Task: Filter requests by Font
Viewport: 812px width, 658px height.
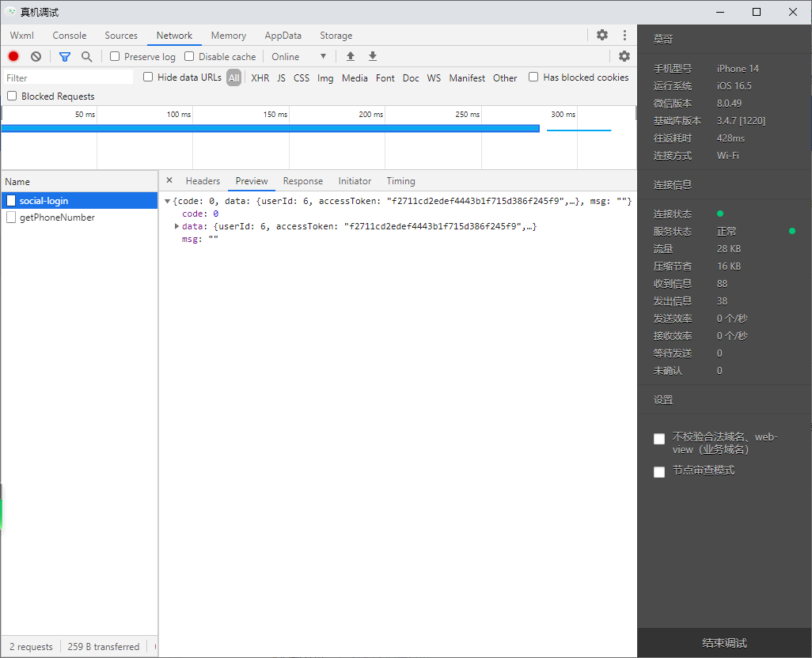Action: tap(385, 78)
